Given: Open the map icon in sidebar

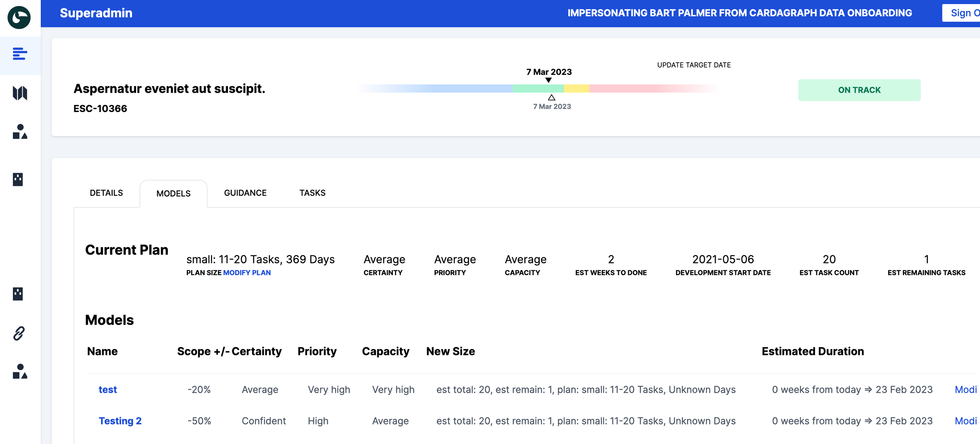Looking at the screenshot, I should click(20, 93).
